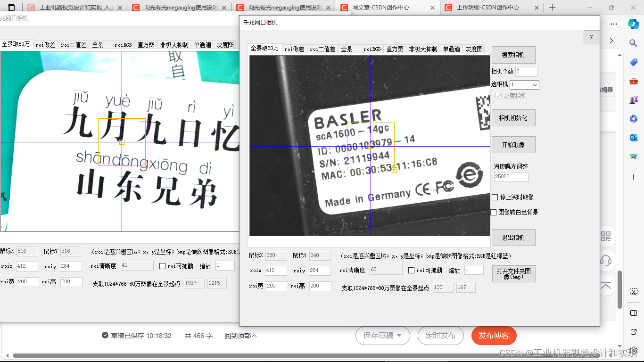Image resolution: width=644 pixels, height=362 pixels.
Task: Enable 停止实时取像 checkbox
Action: [495, 197]
